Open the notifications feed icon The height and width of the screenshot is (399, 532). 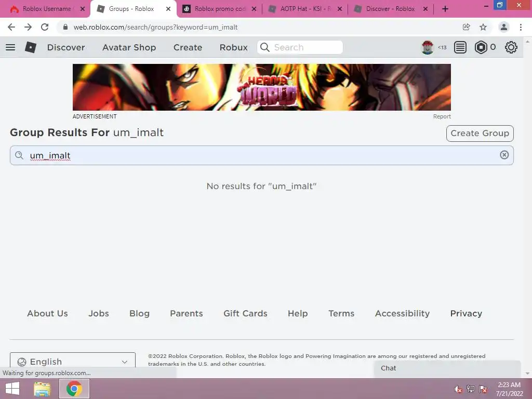[x=460, y=47]
